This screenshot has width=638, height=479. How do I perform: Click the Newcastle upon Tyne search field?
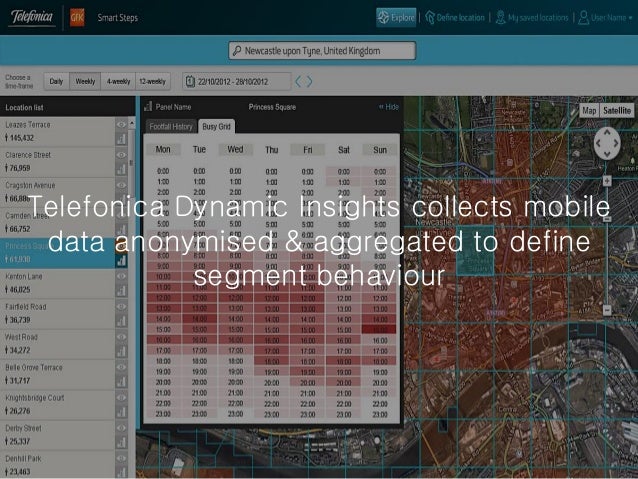click(322, 51)
